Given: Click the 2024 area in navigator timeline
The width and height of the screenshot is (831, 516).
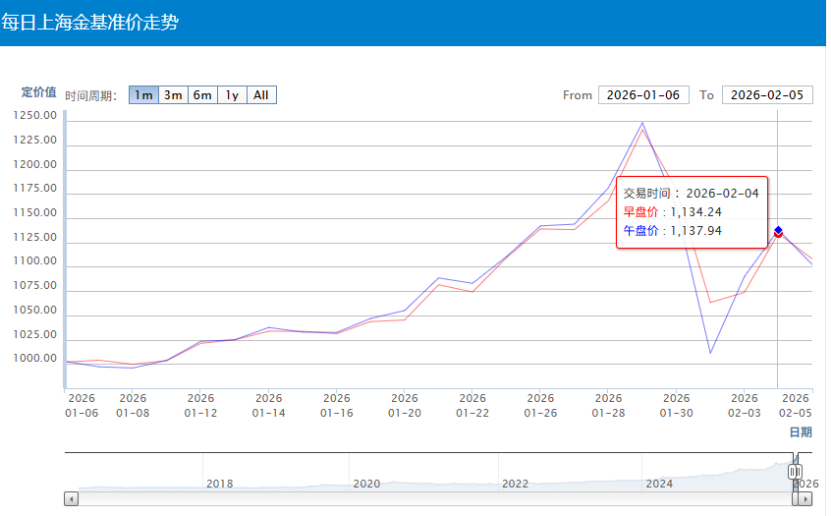Looking at the screenshot, I should point(659,482).
